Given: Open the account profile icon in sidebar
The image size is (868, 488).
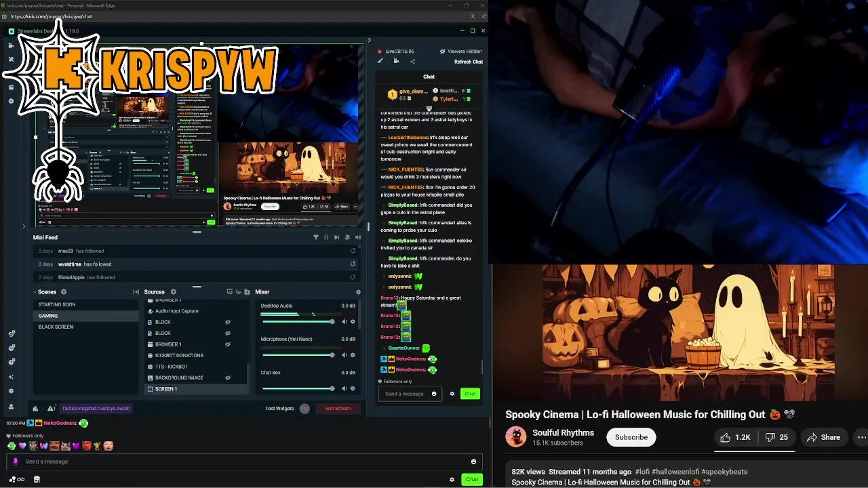Looking at the screenshot, I should tap(11, 407).
